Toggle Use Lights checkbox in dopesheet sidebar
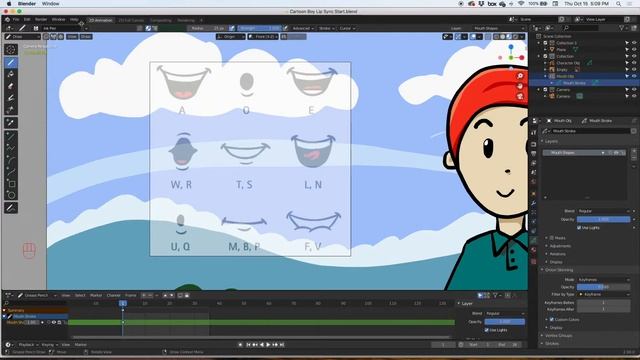Screen dimensions: 640x360 tap(487, 330)
